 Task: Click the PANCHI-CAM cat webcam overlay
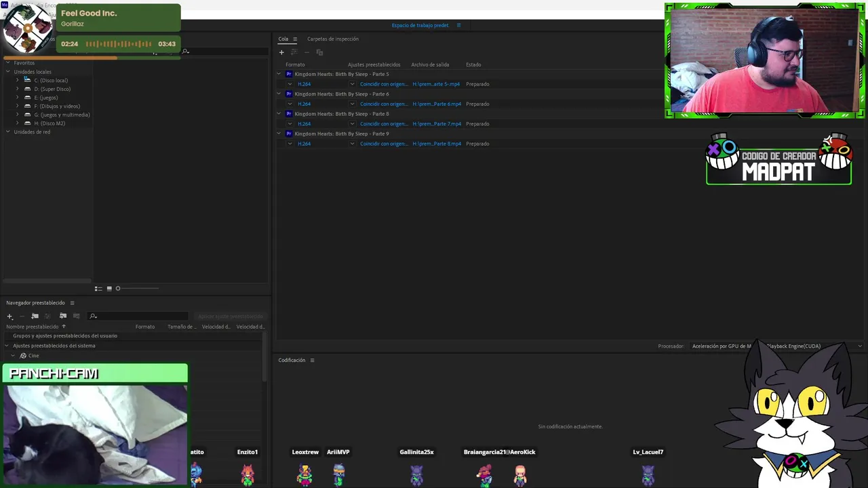click(95, 425)
